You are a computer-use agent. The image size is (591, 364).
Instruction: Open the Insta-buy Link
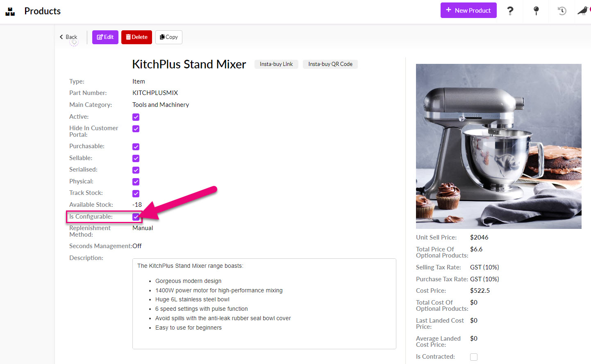tap(276, 64)
